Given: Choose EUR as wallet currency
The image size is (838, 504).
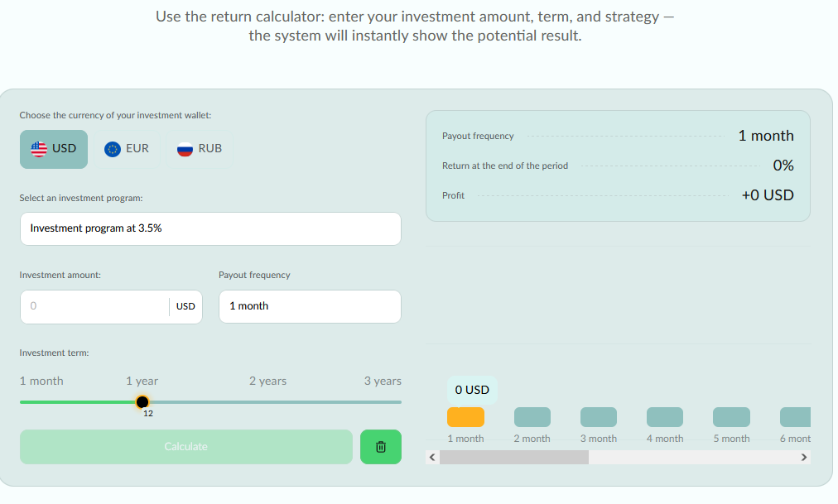Looking at the screenshot, I should [x=127, y=149].
